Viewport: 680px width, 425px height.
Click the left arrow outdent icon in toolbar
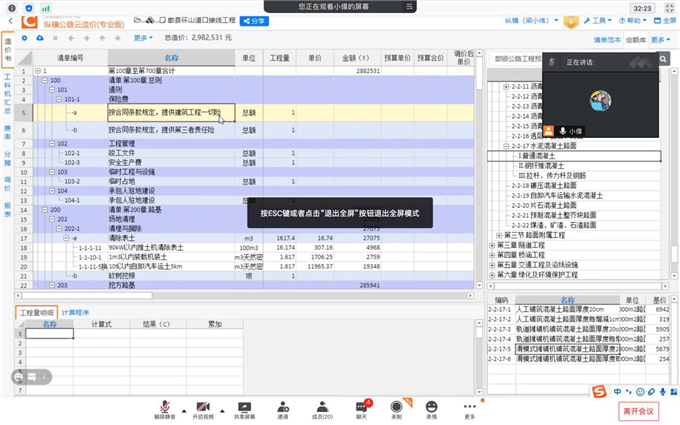point(71,38)
